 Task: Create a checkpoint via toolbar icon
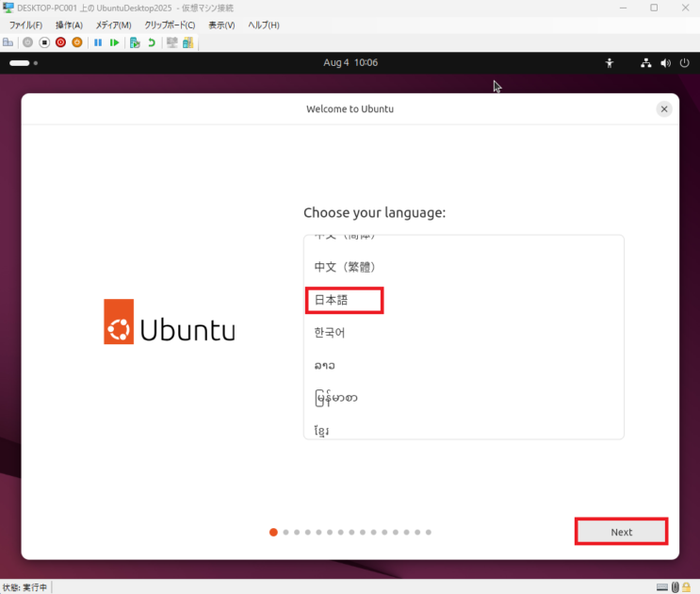(x=135, y=42)
